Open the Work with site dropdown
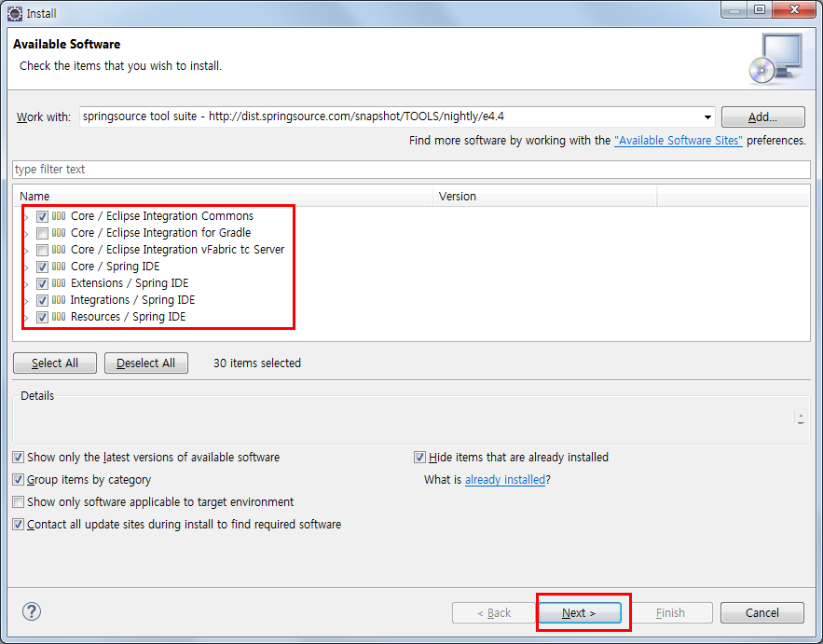This screenshot has height=644, width=823. [707, 117]
